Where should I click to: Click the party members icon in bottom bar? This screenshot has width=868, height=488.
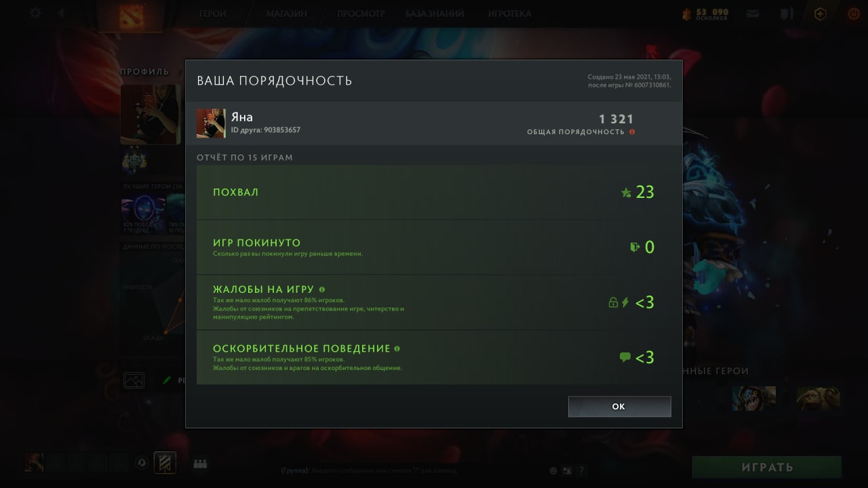click(x=199, y=464)
